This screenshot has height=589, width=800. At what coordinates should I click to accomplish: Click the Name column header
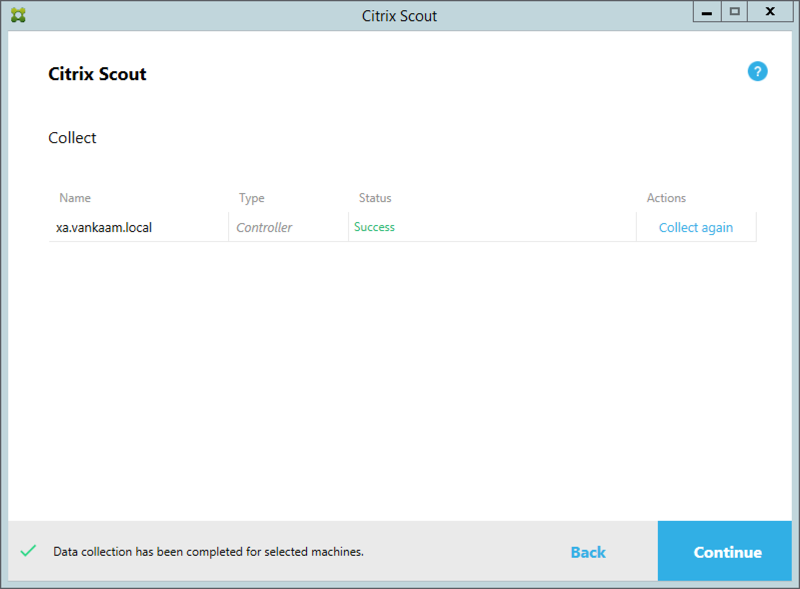pos(75,198)
